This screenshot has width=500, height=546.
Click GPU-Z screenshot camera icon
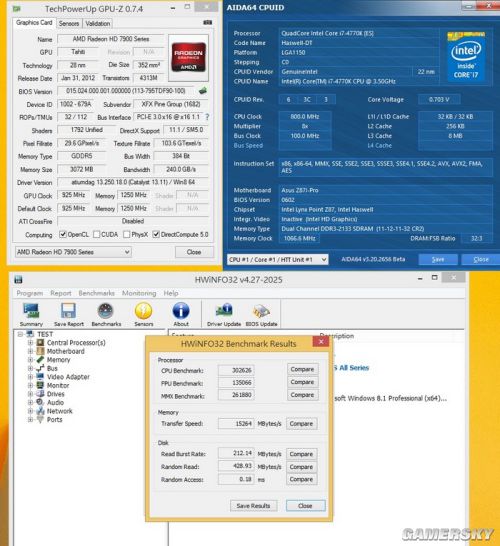208,22
